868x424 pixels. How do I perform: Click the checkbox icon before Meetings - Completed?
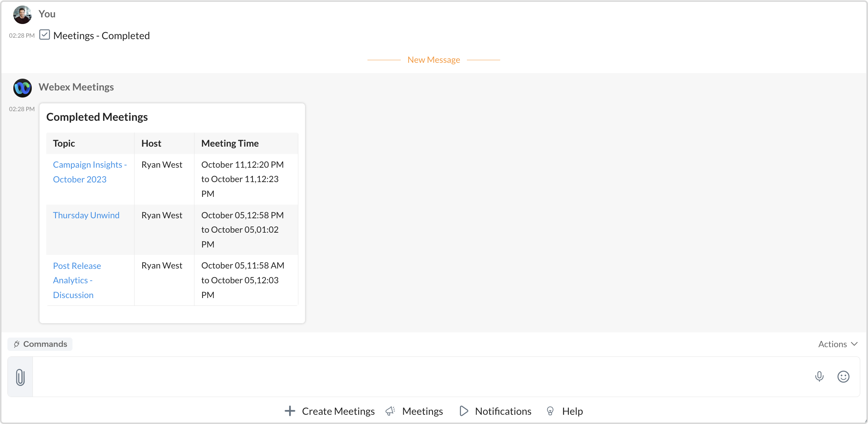point(44,35)
